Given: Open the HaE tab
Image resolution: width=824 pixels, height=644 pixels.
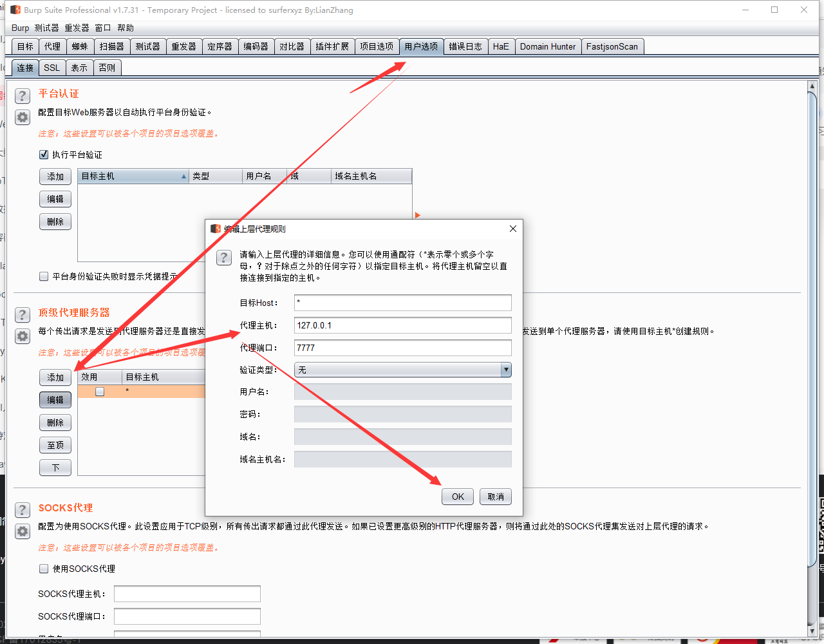Looking at the screenshot, I should (501, 46).
